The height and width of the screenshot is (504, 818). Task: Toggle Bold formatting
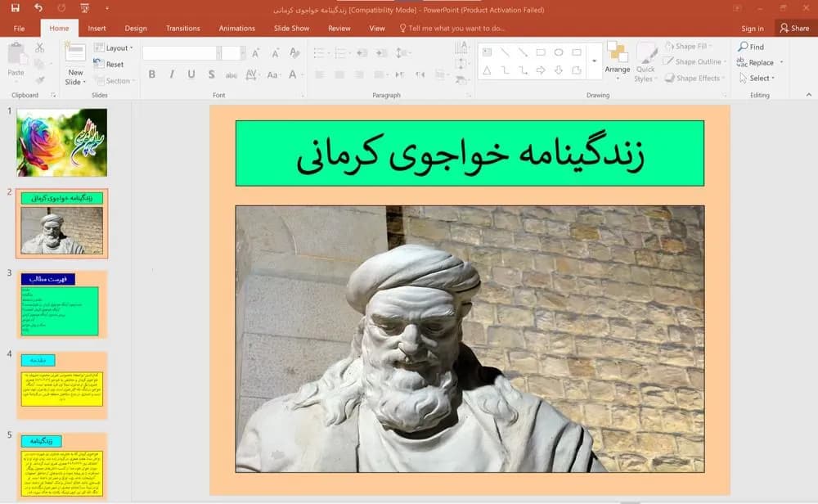click(151, 74)
